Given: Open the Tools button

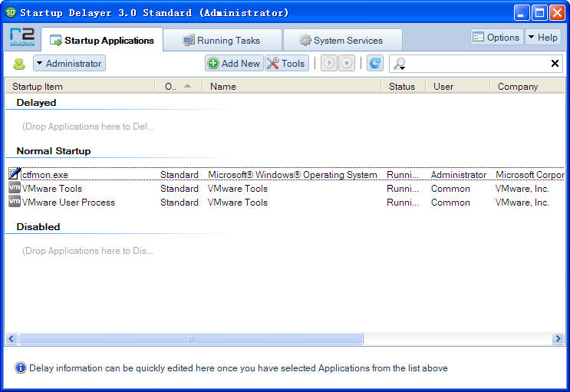Looking at the screenshot, I should pos(286,63).
